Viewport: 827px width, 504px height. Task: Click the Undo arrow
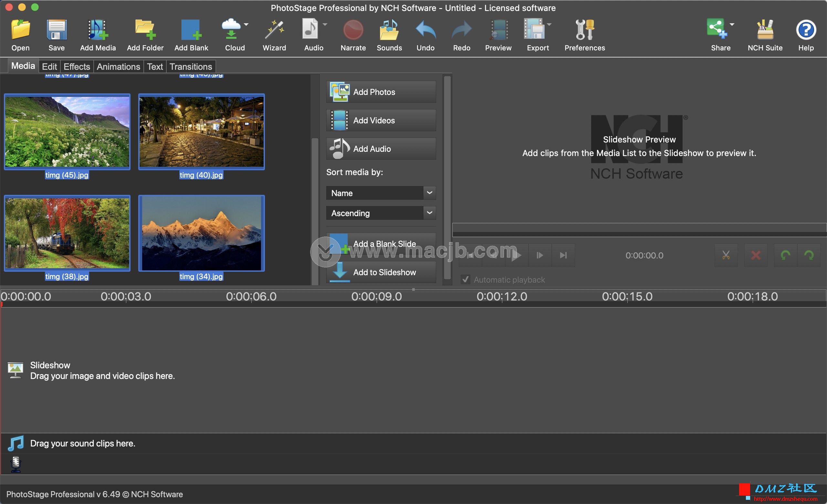pos(425,29)
